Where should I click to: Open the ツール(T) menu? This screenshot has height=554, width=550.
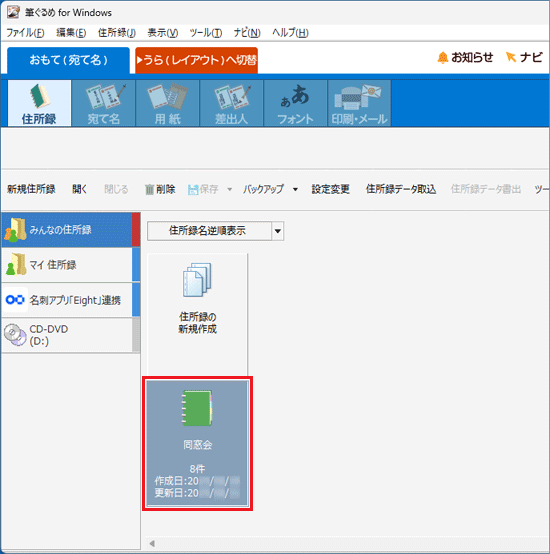206,33
